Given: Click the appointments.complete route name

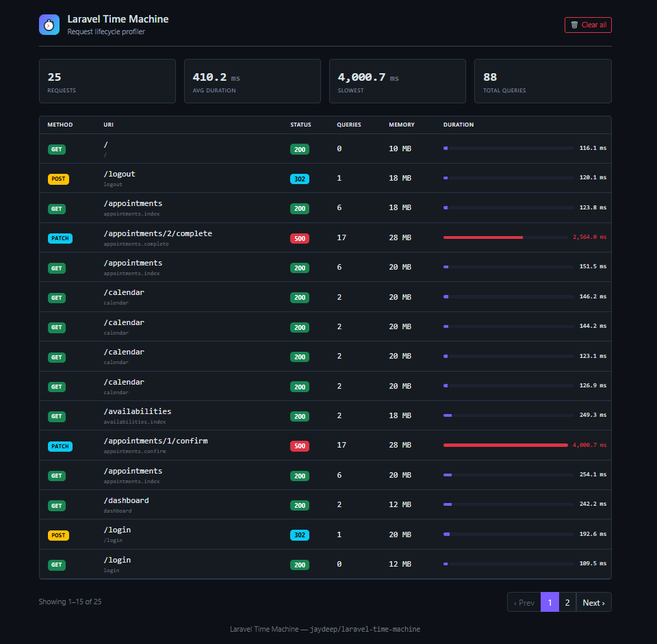Looking at the screenshot, I should point(136,244).
